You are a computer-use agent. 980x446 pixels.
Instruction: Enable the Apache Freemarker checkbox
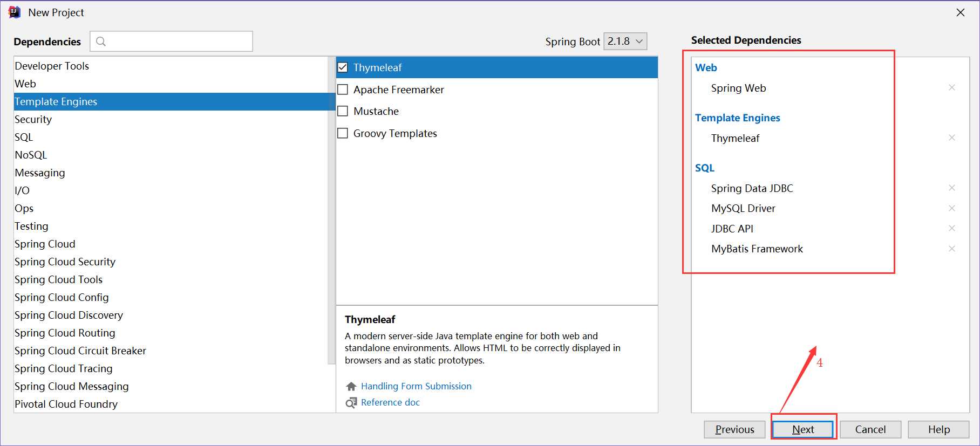point(343,90)
